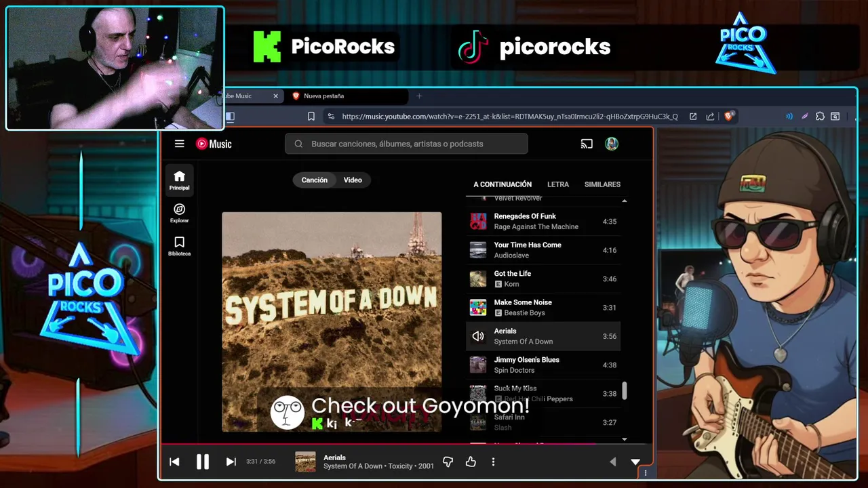Click the small three-dot button at window corner

click(x=645, y=473)
